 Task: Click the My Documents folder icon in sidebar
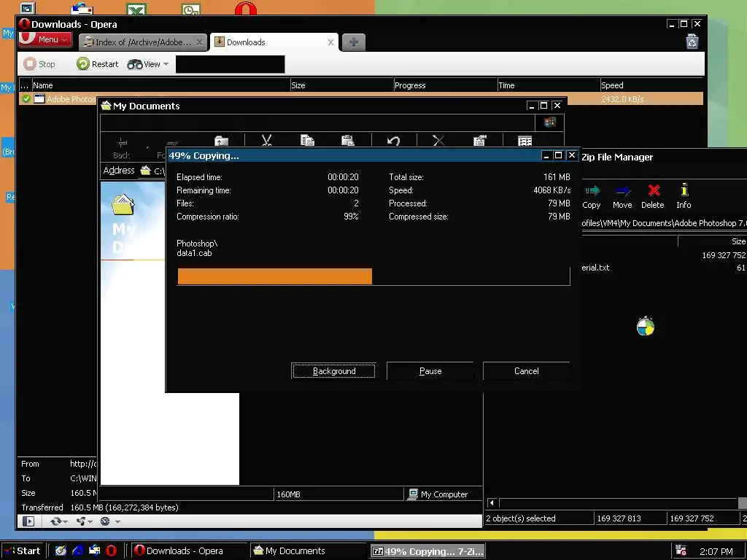123,205
